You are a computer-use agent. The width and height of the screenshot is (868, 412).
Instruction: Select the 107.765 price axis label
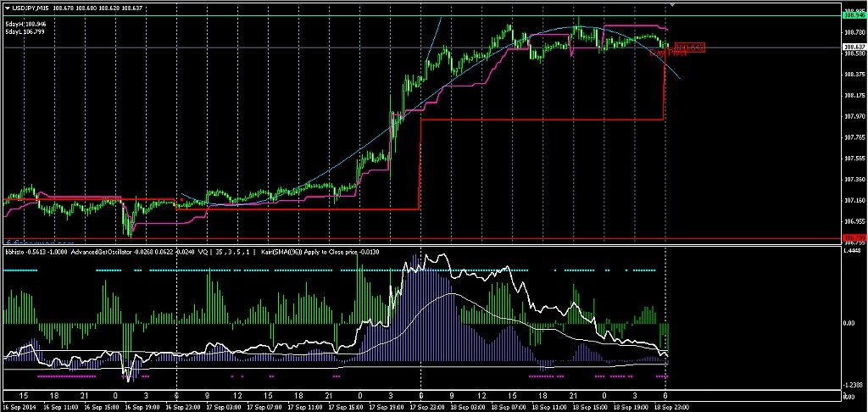pos(854,137)
